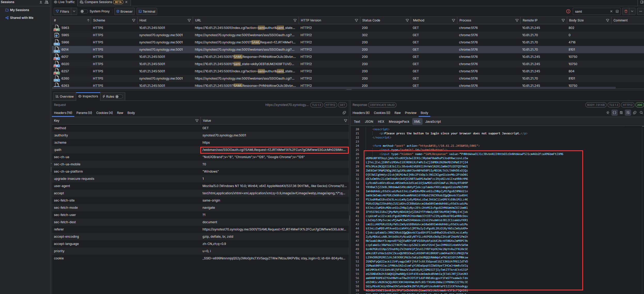This screenshot has width=644, height=294.
Task: Open the request Cookies (4) tab
Action: (105, 113)
